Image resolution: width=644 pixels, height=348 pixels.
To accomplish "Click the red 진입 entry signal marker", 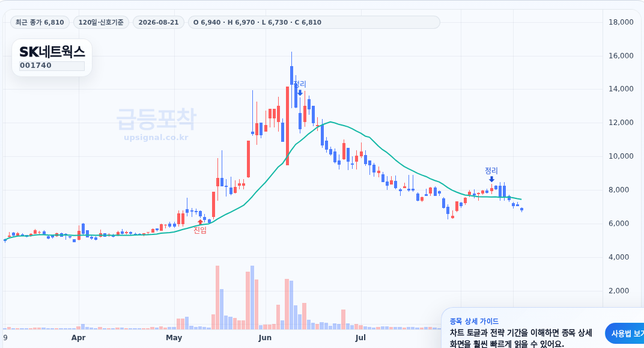I will [200, 227].
